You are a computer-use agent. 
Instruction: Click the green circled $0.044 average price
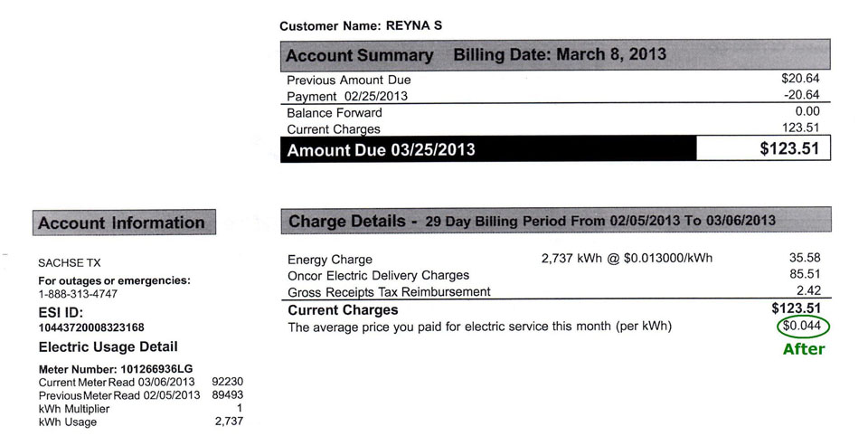tap(803, 327)
